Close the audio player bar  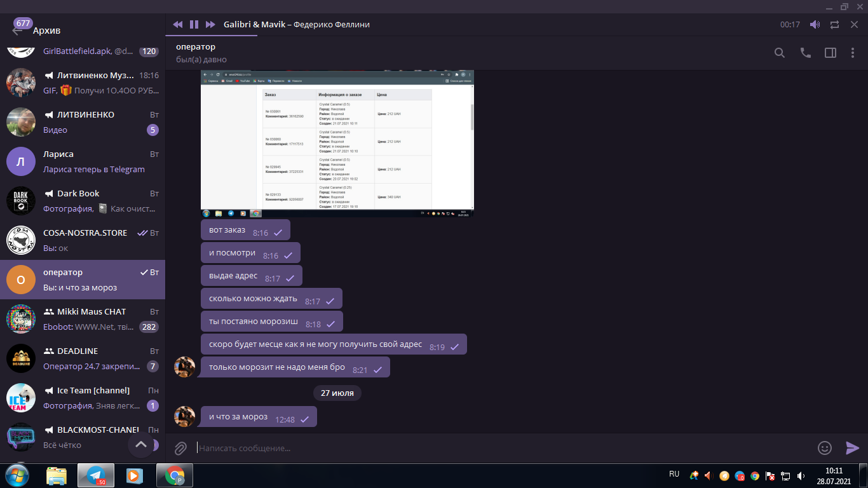pos(854,24)
